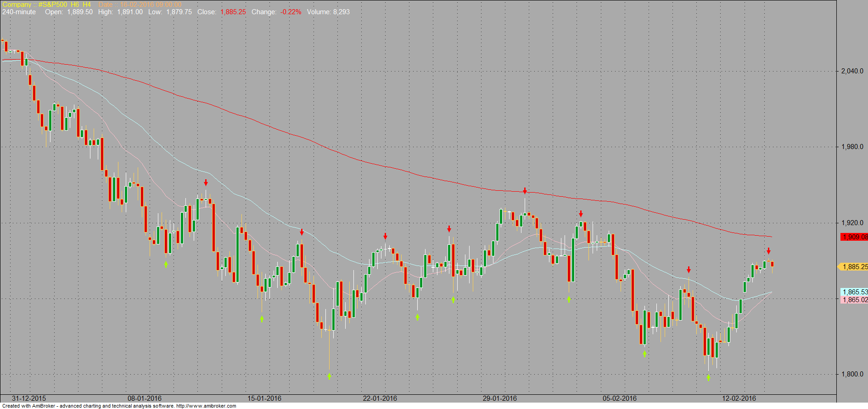The height and width of the screenshot is (409, 868).
Task: Click the Open value 1,889.50
Action: (80, 12)
